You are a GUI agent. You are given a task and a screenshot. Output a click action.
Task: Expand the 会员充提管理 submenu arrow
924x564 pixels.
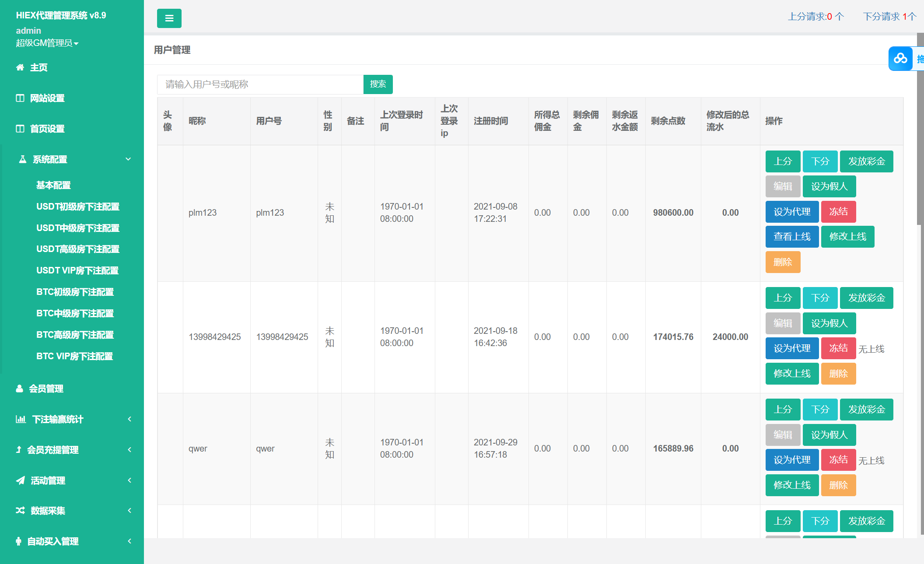(x=129, y=450)
